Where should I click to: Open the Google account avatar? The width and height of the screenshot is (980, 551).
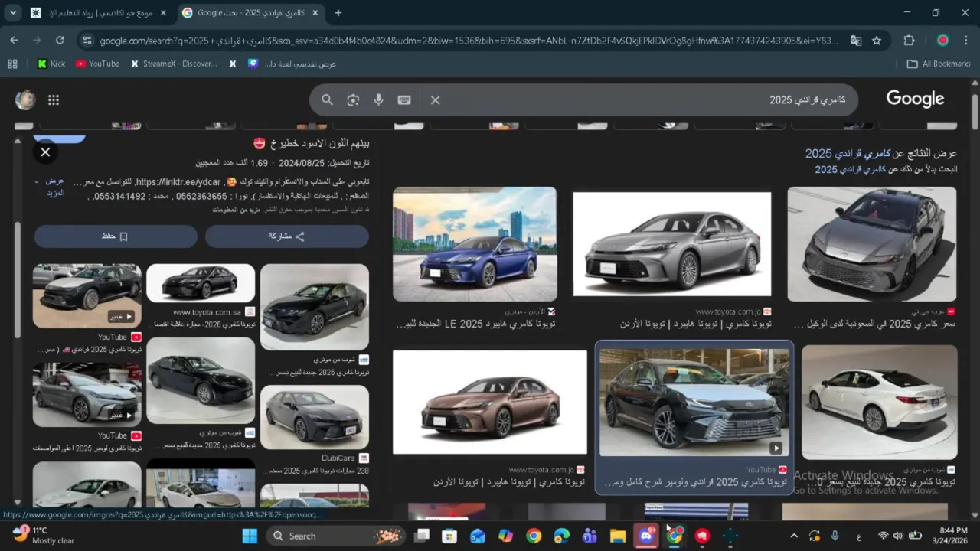pyautogui.click(x=25, y=100)
